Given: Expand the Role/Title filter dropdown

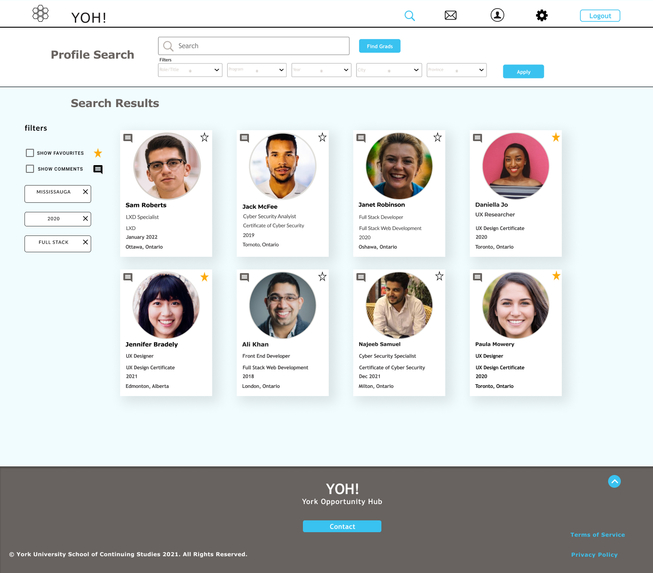Looking at the screenshot, I should click(x=190, y=70).
